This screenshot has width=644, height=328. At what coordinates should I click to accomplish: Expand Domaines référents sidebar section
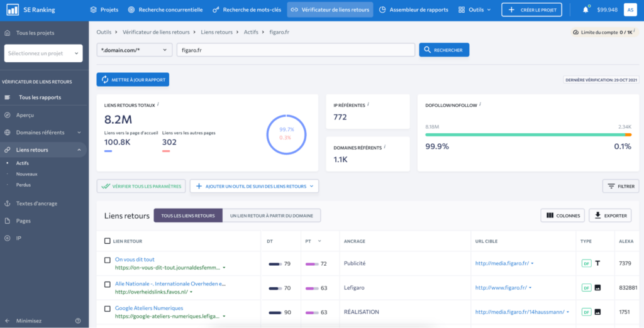coord(79,133)
